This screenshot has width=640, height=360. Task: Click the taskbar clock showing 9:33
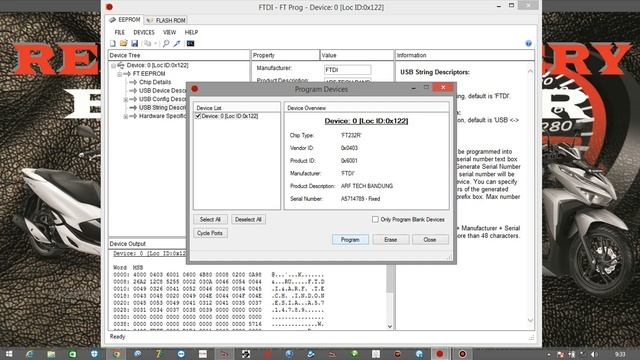620,354
